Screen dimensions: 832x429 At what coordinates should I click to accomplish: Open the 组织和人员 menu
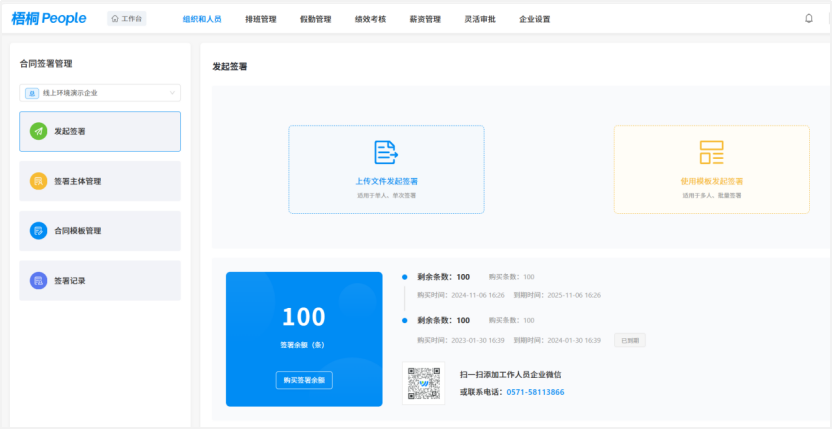pos(203,19)
